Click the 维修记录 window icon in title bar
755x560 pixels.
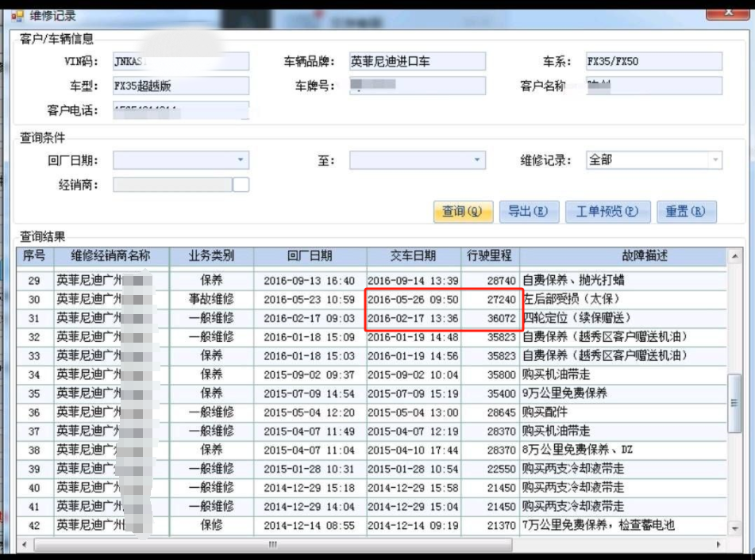click(17, 15)
